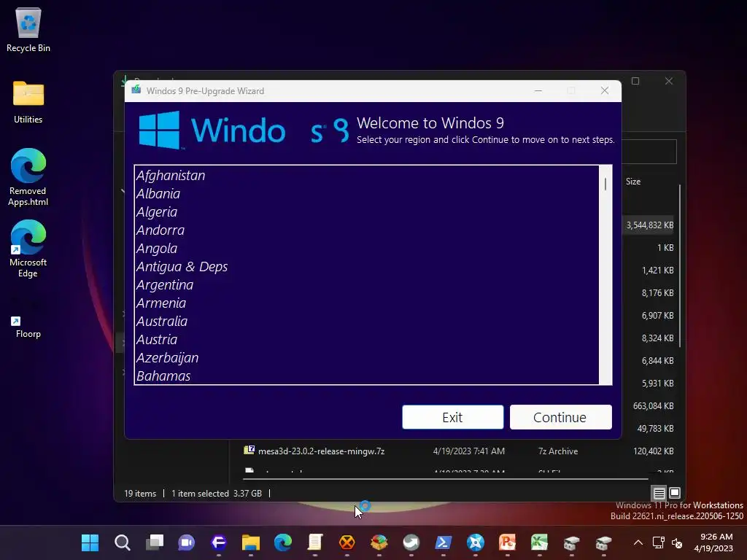Open the Floorp browser taskbar icon
Screen dimensions: 747x560
219,542
